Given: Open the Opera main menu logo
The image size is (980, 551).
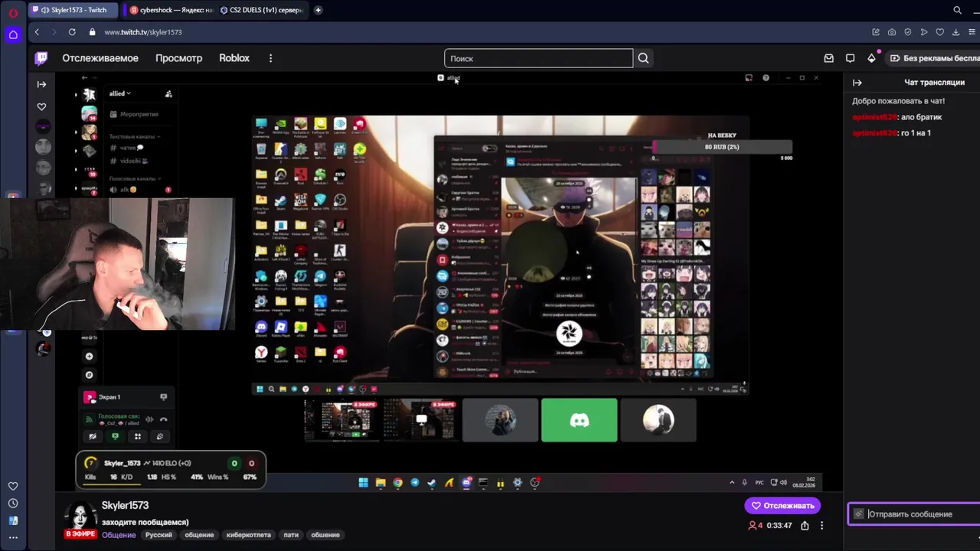Looking at the screenshot, I should pos(13,11).
